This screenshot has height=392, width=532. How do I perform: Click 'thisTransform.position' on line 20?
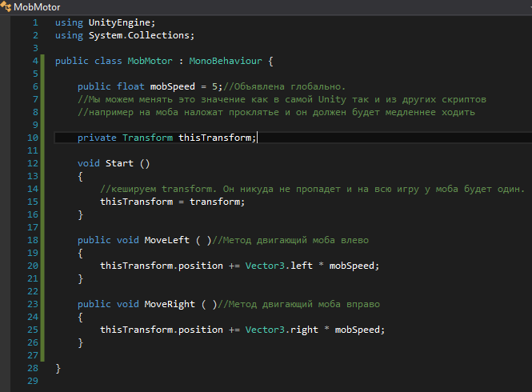pyautogui.click(x=162, y=266)
